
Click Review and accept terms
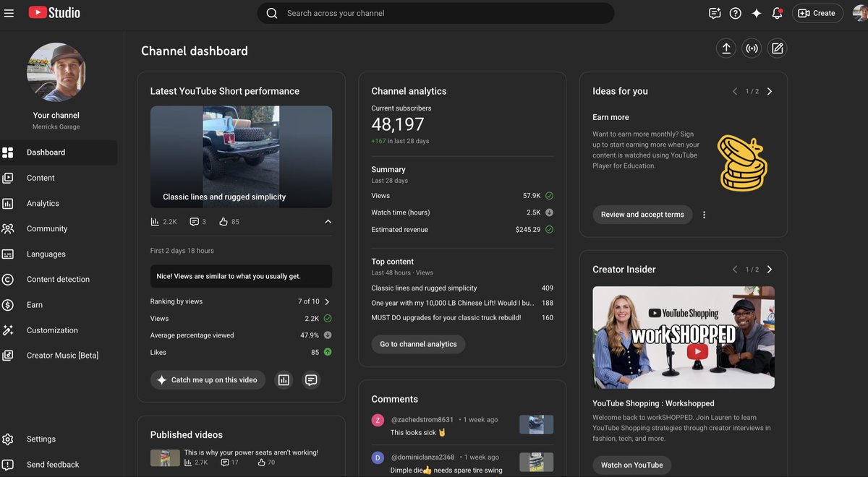click(x=642, y=215)
